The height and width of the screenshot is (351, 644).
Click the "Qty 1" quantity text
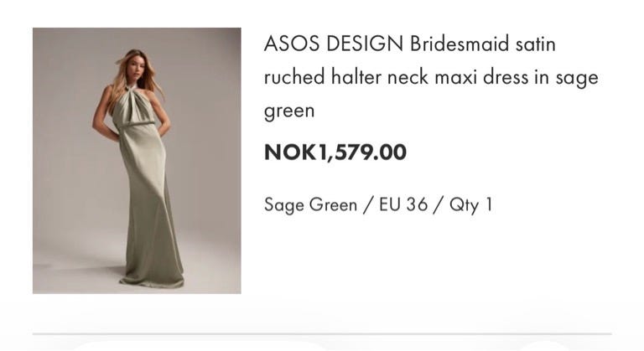470,205
